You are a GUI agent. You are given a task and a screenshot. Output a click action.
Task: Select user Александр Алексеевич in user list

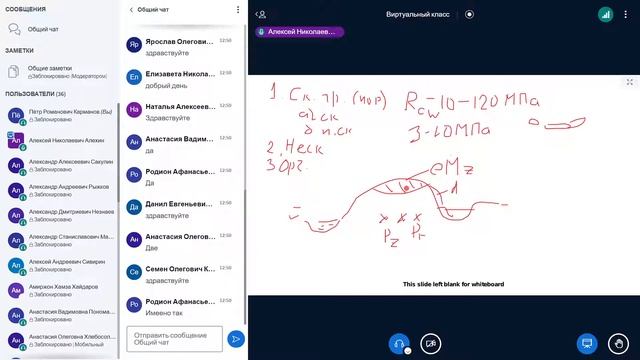61,165
